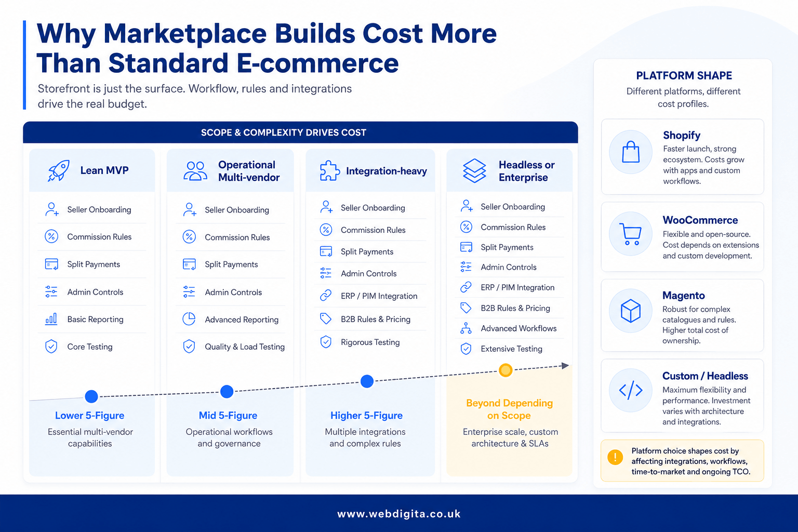Click the puzzle piece icon beside Integration-heavy
The image size is (798, 532).
coord(329,171)
